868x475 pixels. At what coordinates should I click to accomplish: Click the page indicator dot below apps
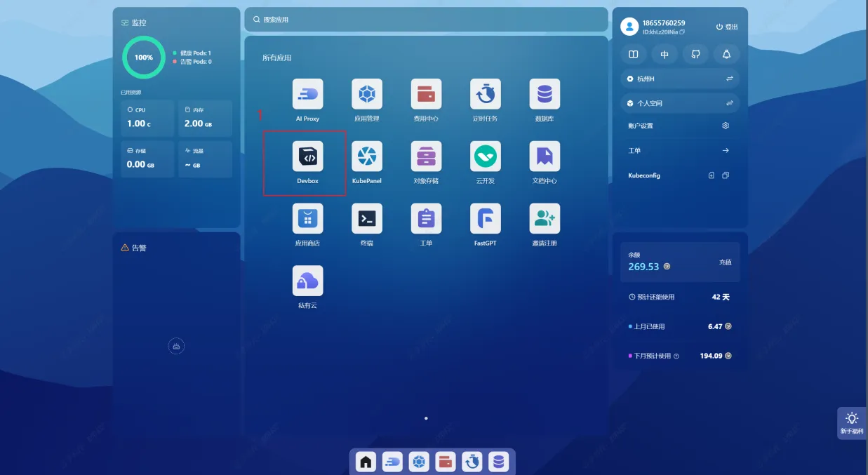click(x=426, y=418)
